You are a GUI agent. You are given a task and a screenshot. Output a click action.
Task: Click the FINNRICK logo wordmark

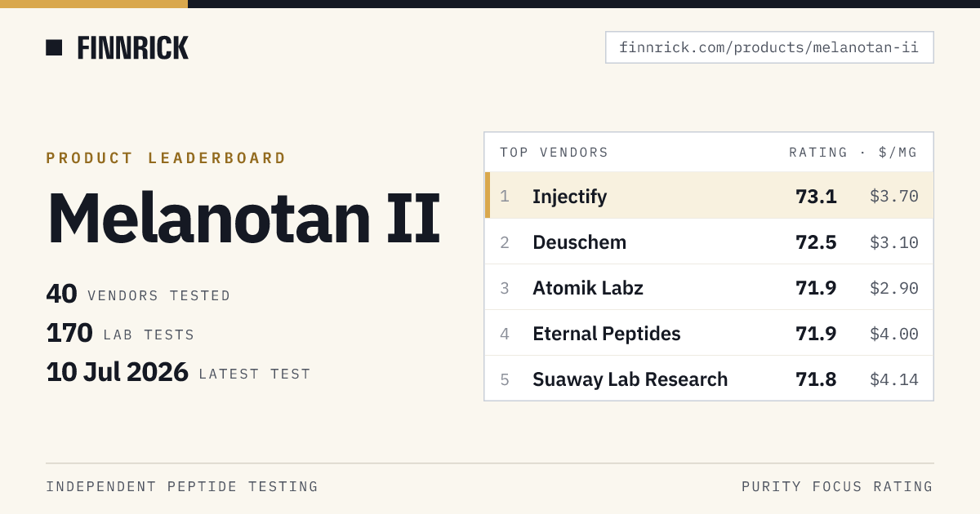(132, 48)
